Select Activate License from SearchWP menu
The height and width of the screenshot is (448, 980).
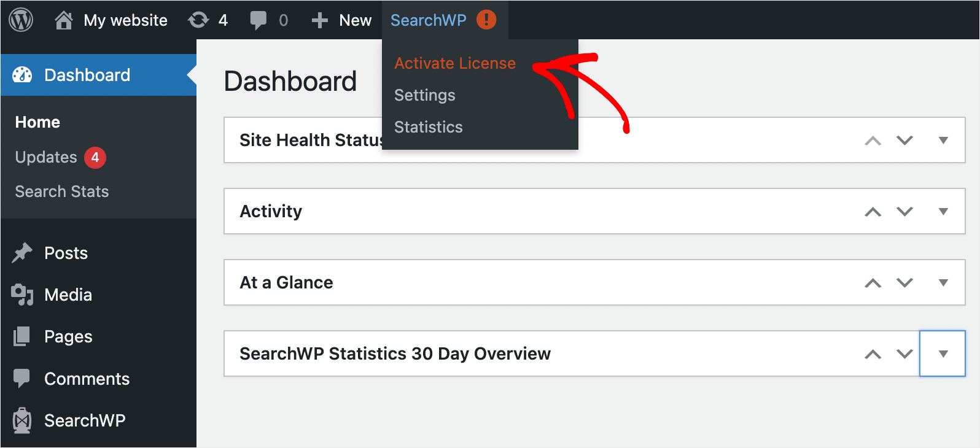455,63
